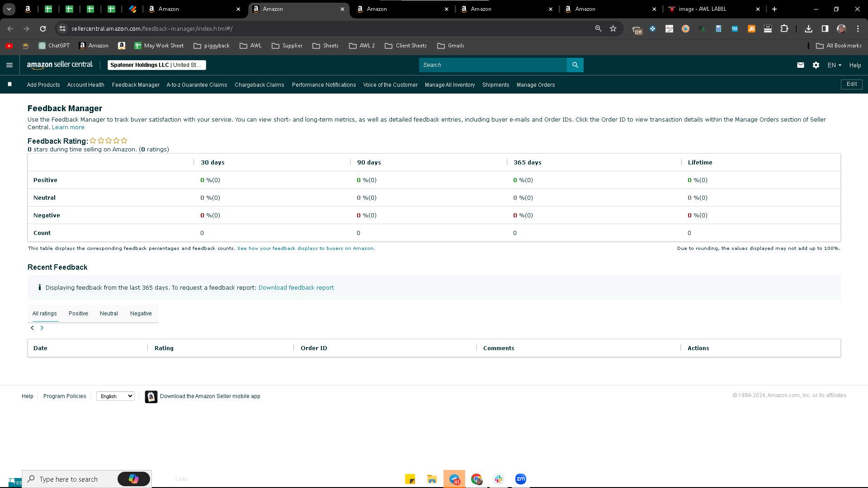
Task: Open the feedback display to buyers link
Action: tap(306, 249)
